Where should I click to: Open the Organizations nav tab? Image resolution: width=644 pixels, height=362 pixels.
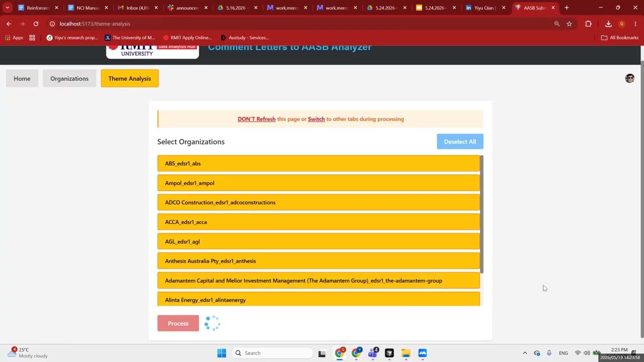click(69, 78)
